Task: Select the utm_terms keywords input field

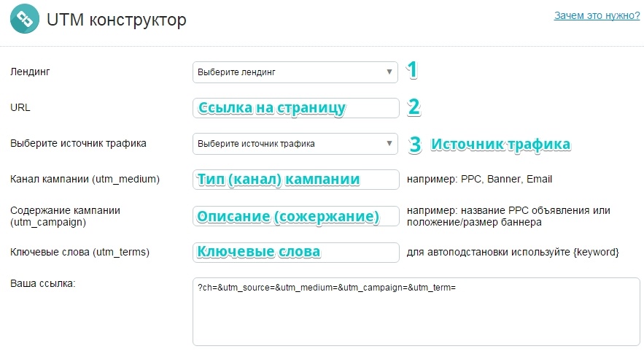Action: click(x=295, y=252)
